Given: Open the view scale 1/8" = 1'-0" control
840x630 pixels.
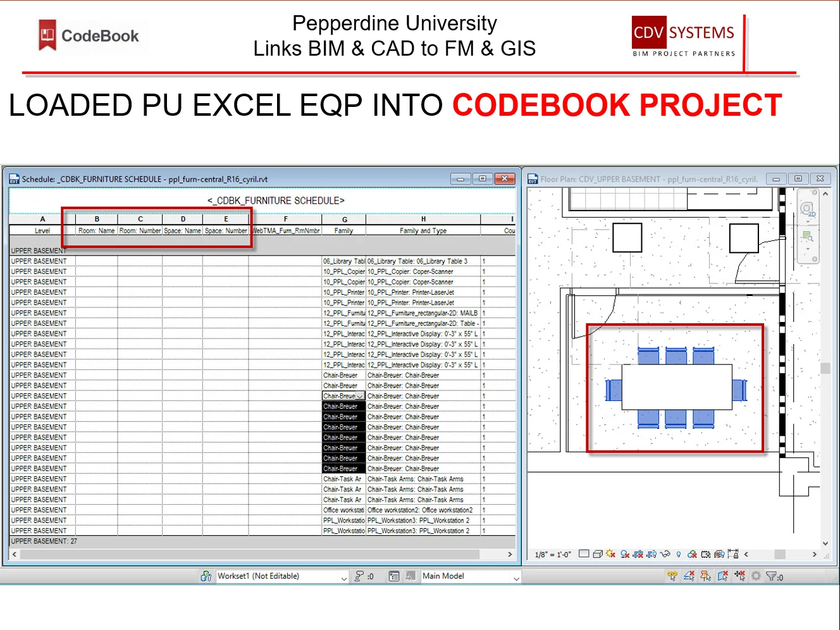Looking at the screenshot, I should [x=553, y=555].
